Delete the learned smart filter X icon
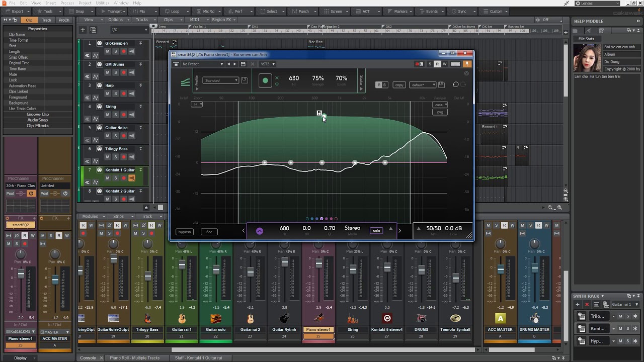 (x=277, y=77)
